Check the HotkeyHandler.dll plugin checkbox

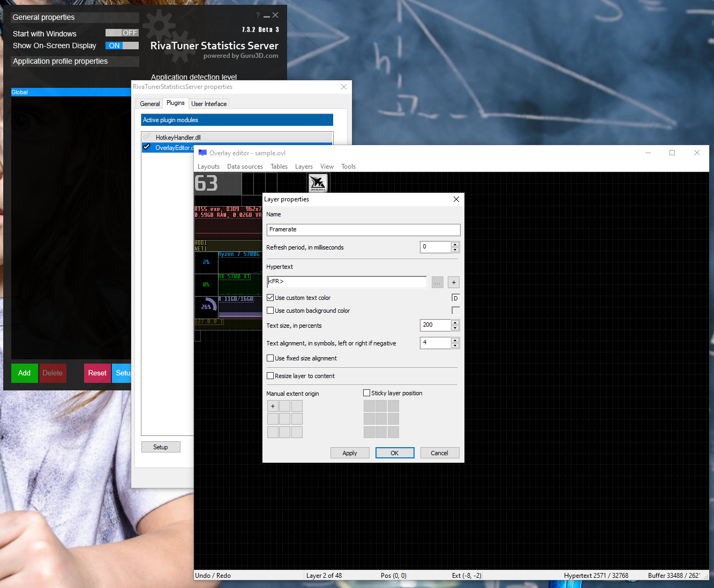(146, 137)
